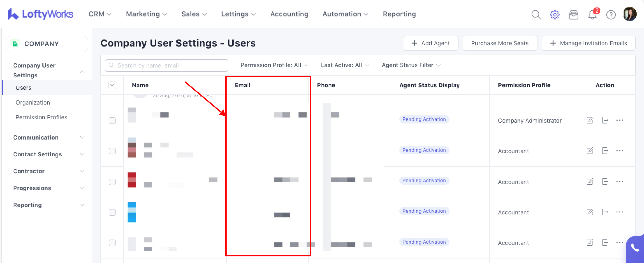Open the Agent Status Filter dropdown
The image size is (644, 263).
pyautogui.click(x=411, y=65)
